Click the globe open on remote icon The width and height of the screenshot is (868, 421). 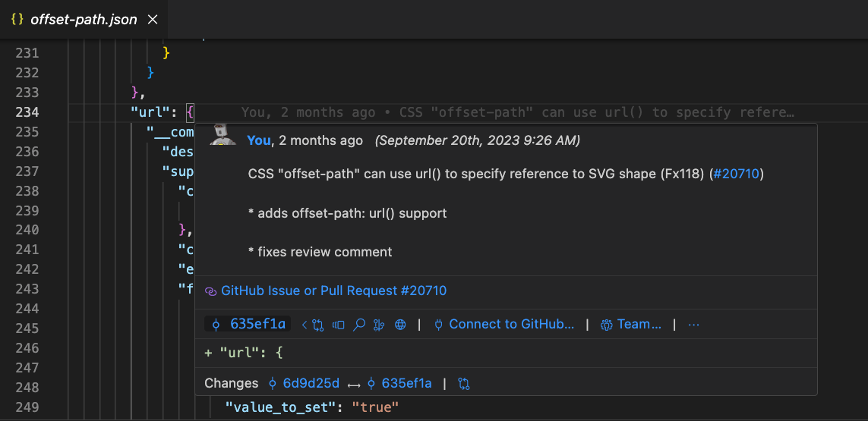[400, 325]
